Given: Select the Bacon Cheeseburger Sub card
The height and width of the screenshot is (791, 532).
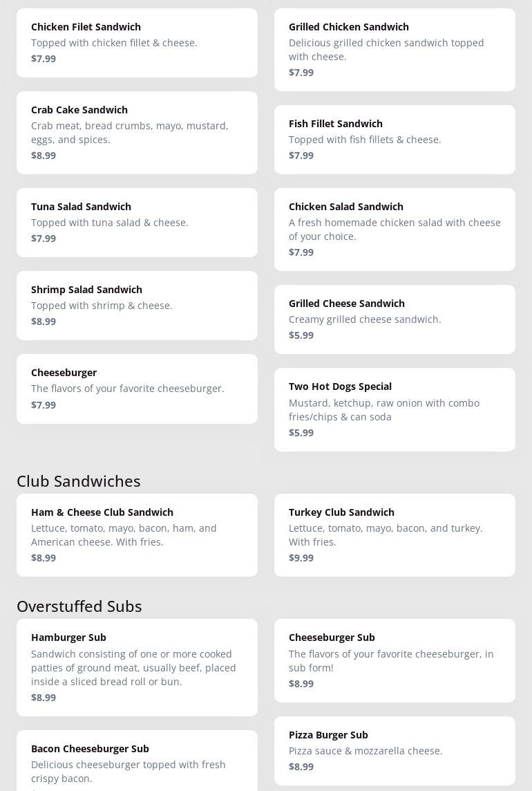Looking at the screenshot, I should [x=137, y=761].
